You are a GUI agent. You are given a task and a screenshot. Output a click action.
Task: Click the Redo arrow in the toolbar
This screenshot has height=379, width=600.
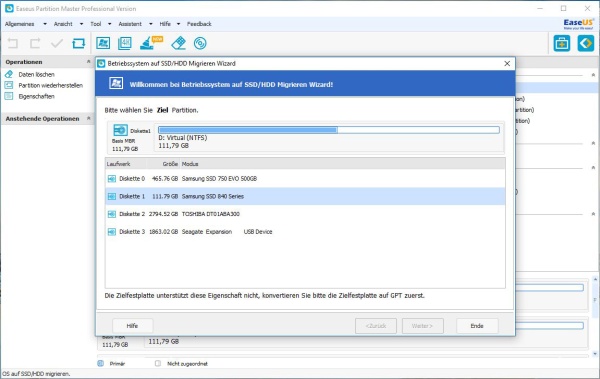click(x=35, y=43)
